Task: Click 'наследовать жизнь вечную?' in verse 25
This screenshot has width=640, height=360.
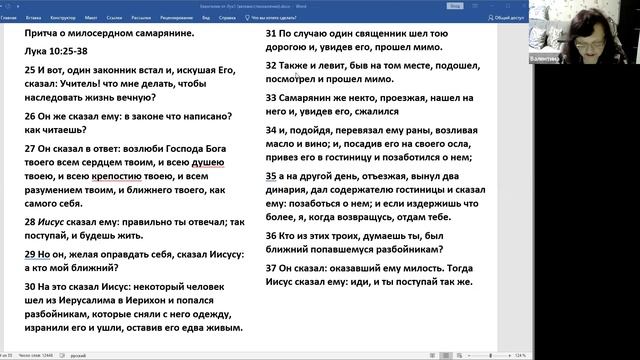Action: (x=90, y=98)
